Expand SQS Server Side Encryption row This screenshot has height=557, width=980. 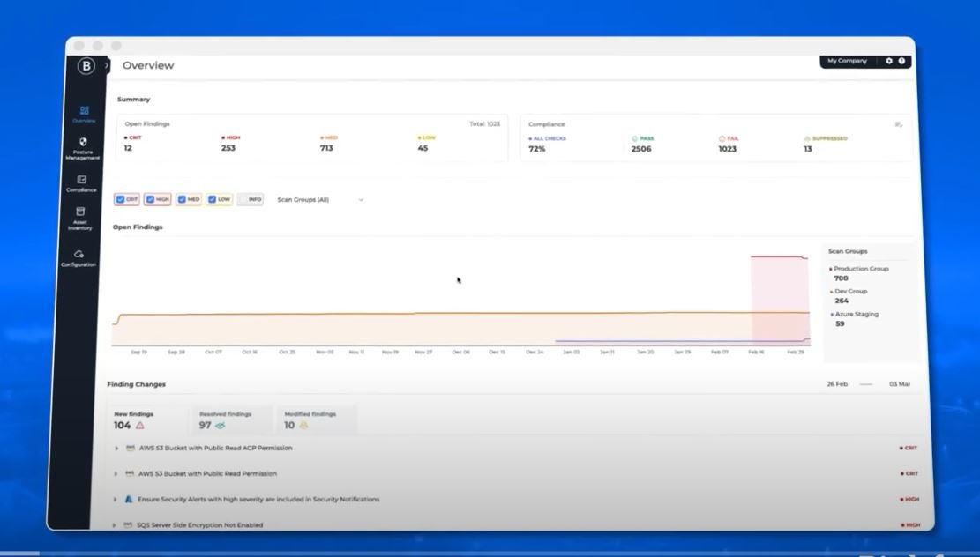coord(114,525)
